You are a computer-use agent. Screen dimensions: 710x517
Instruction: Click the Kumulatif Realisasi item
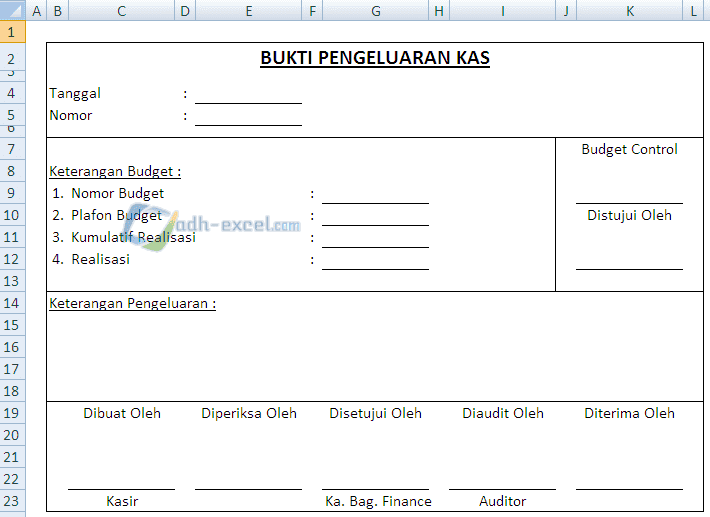pyautogui.click(x=124, y=237)
